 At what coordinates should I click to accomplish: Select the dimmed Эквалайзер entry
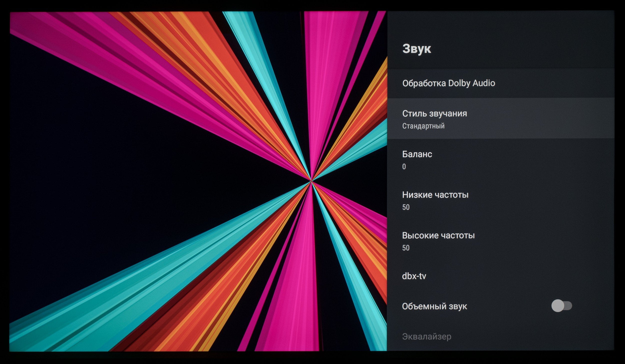(500, 337)
